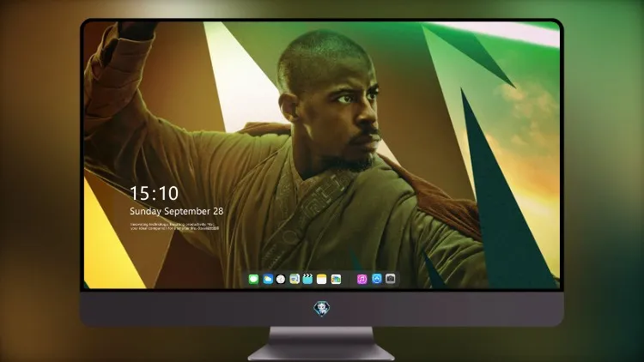
Task: Open the Clock app in the dock
Action: 281,279
